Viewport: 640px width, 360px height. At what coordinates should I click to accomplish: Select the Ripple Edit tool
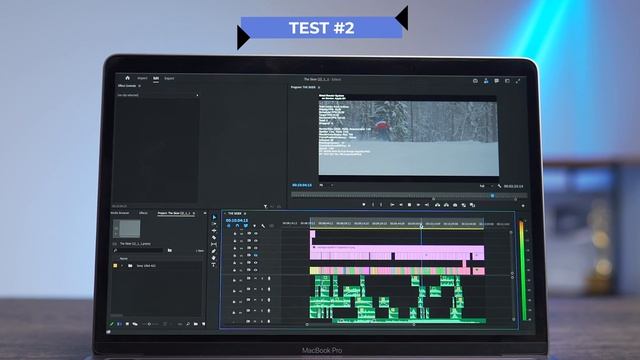coord(214,231)
